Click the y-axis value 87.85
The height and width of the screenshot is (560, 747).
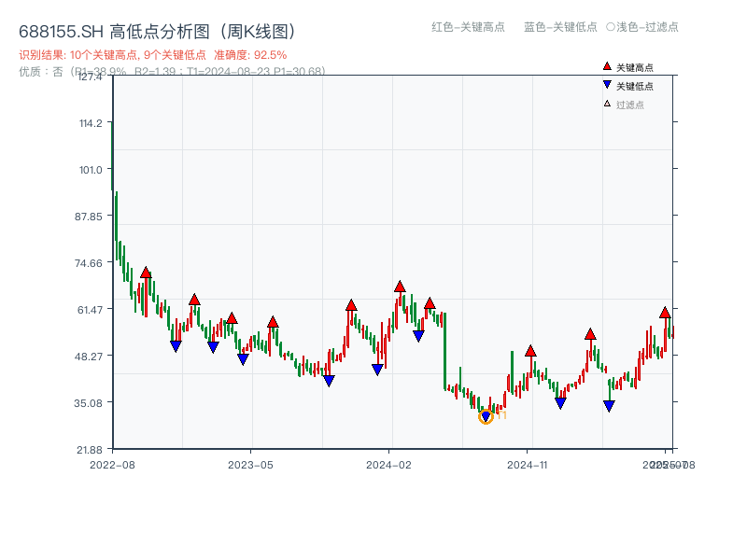[89, 217]
